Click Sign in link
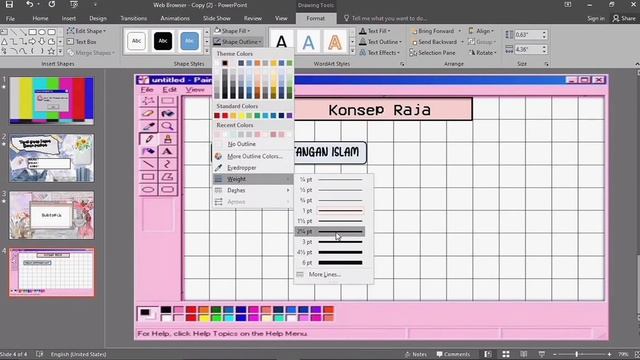The height and width of the screenshot is (360, 640). 596,18
